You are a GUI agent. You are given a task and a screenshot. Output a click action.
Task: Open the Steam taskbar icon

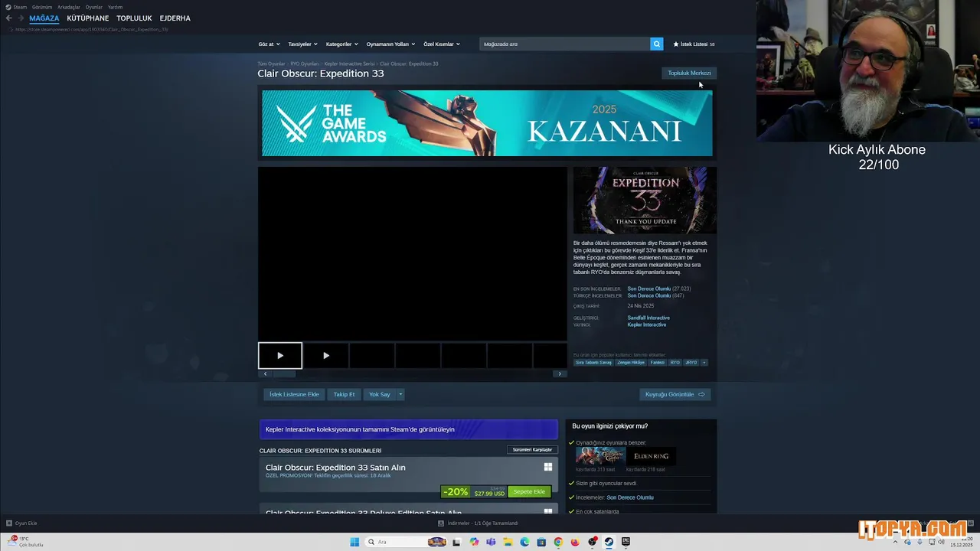pyautogui.click(x=609, y=542)
